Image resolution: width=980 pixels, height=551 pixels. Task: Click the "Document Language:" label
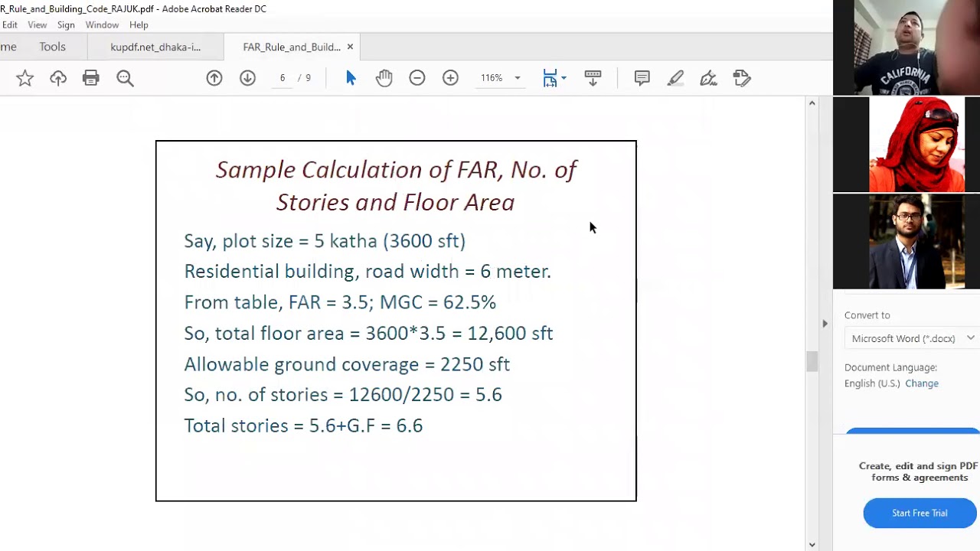(890, 367)
